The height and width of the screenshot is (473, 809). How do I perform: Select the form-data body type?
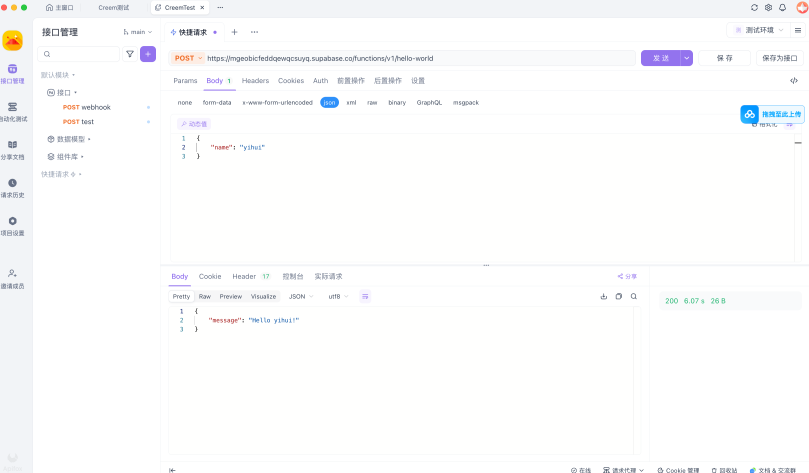tap(216, 102)
